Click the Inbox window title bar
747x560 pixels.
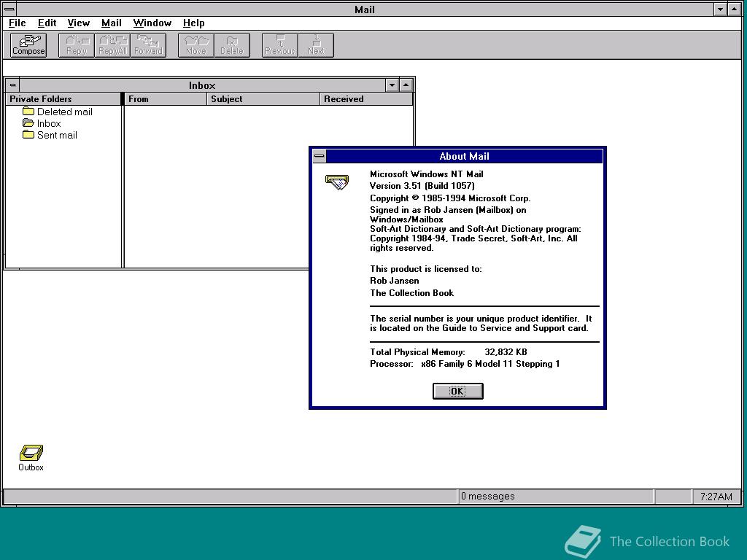click(x=202, y=85)
